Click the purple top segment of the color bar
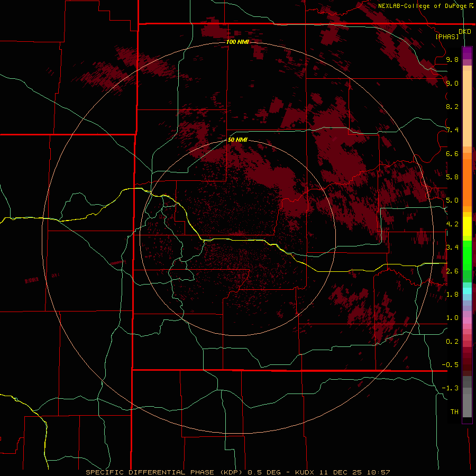 coord(467,53)
